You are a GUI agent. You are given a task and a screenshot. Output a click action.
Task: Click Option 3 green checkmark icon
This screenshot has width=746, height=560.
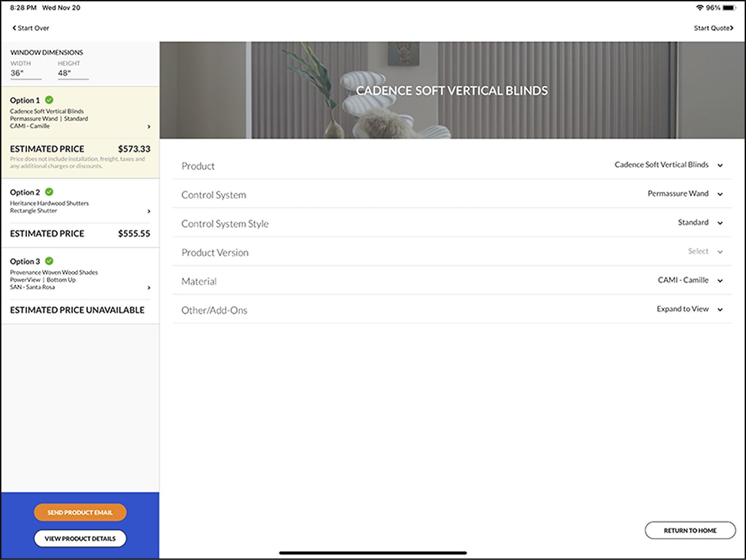pos(49,261)
